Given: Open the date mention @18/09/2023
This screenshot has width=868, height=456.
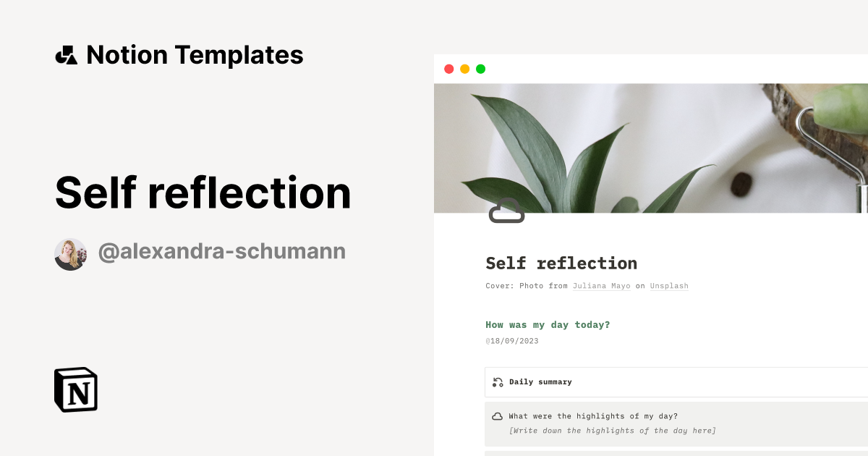Looking at the screenshot, I should pos(513,340).
